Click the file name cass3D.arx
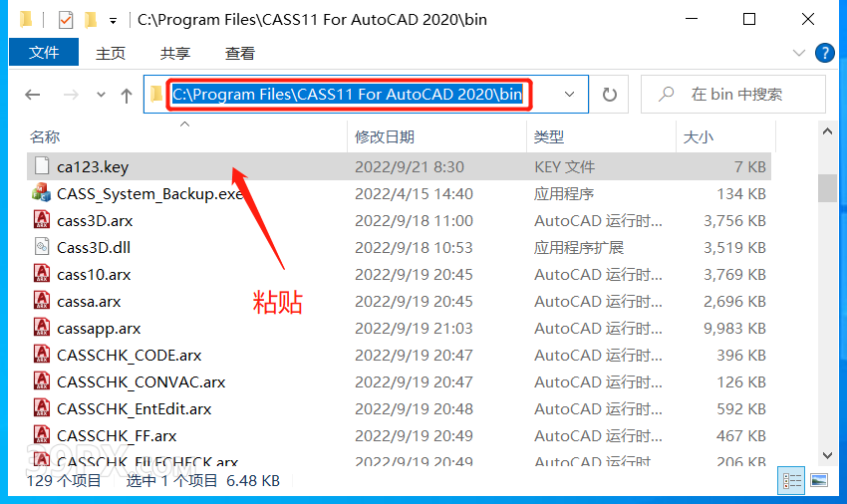Screen dimensions: 847x504 95,221
